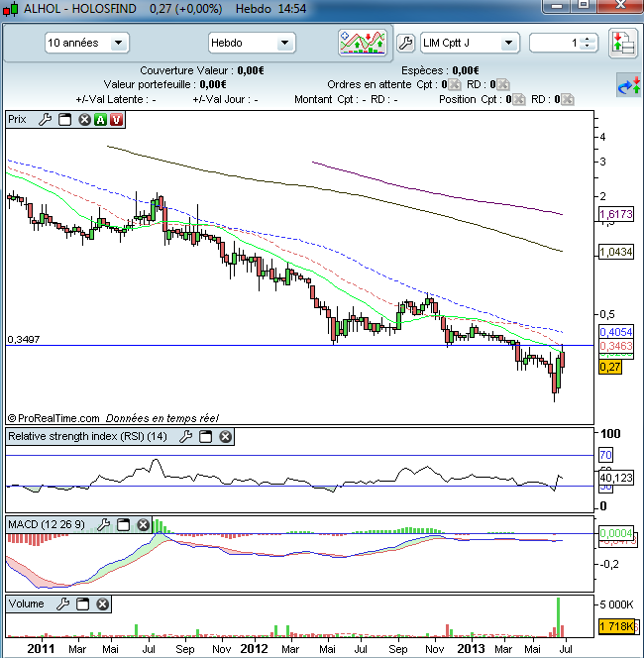The width and height of the screenshot is (644, 658).
Task: Click the 0,3497 horizontal line label
Action: click(24, 340)
